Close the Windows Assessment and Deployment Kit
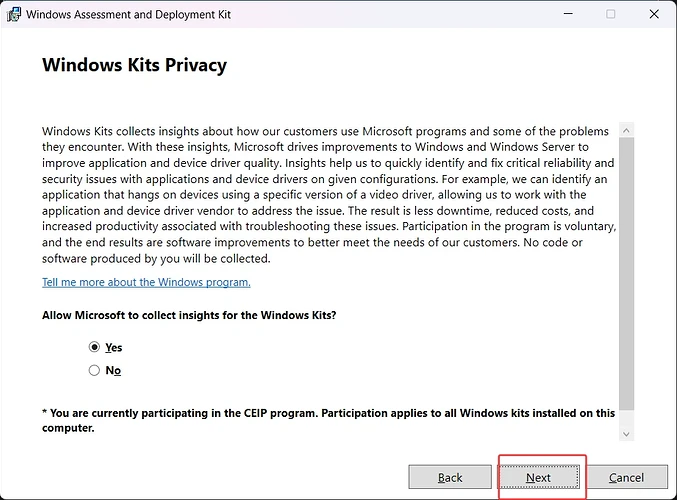 654,14
